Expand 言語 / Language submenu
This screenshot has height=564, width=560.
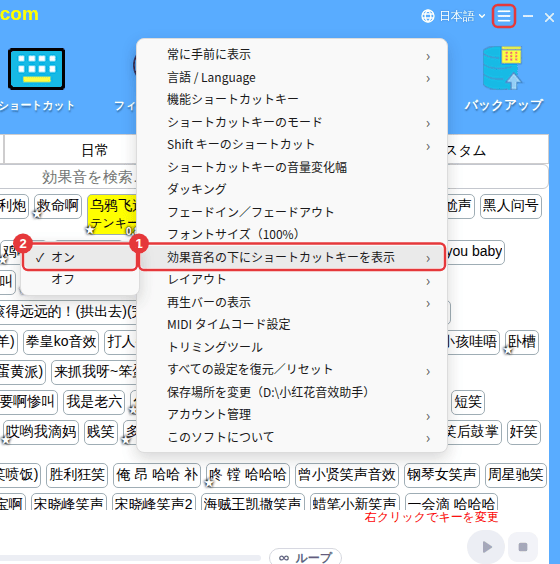292,78
